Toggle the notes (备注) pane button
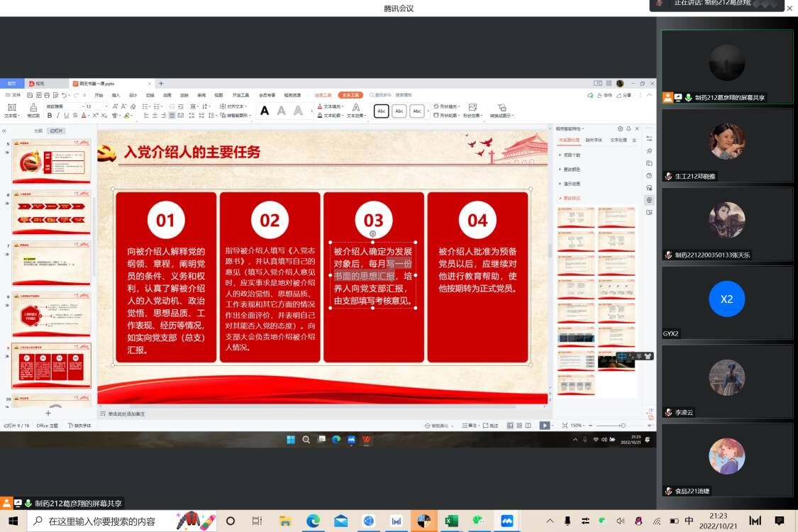The height and width of the screenshot is (532, 798). tap(470, 426)
